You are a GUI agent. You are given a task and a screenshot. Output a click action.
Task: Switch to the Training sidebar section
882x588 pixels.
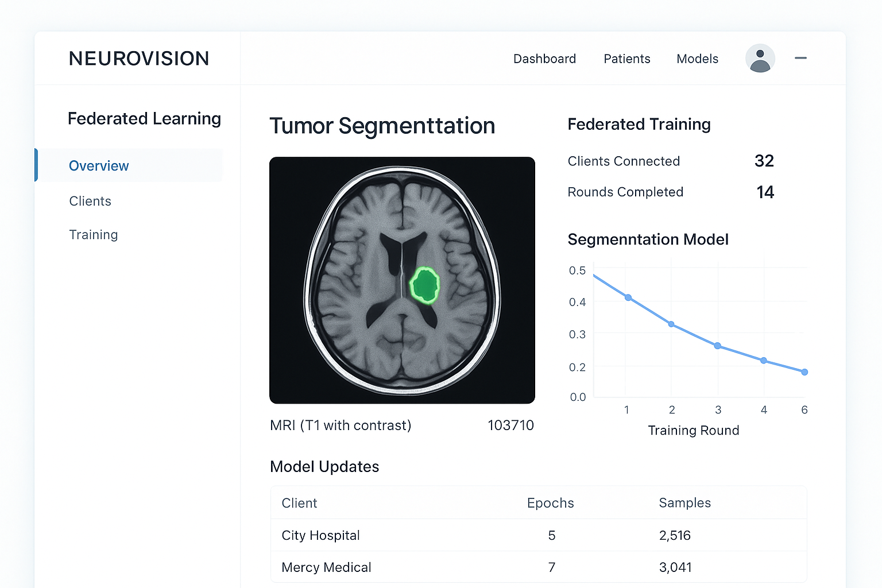pos(94,234)
